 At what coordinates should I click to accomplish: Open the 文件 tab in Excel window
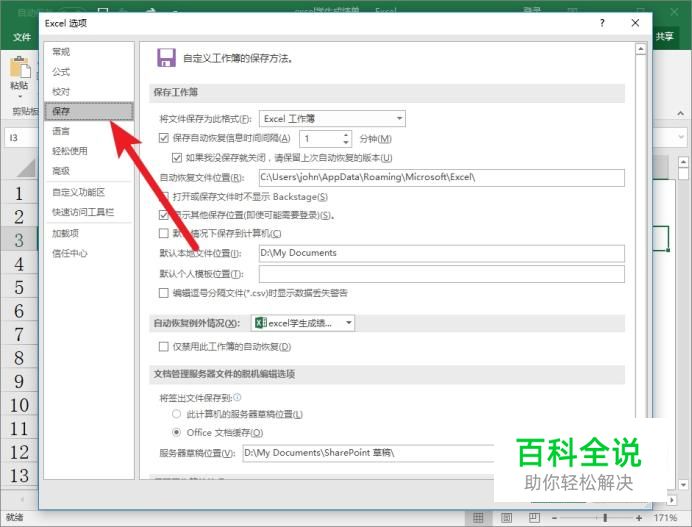[22, 37]
